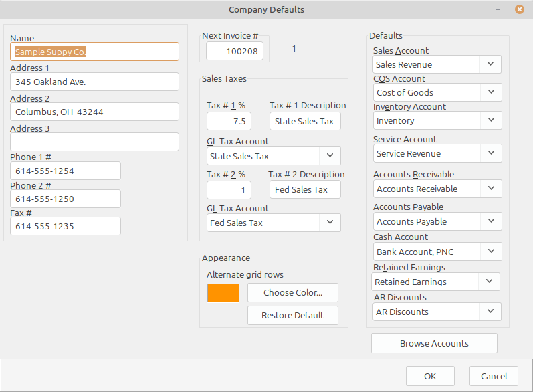Focus the company Name field
This screenshot has height=392, width=533.
(94, 52)
